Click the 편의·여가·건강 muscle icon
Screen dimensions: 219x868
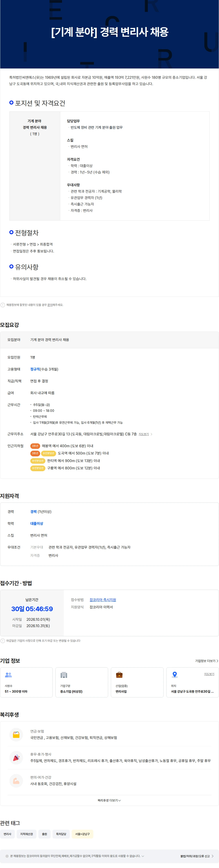16,781
